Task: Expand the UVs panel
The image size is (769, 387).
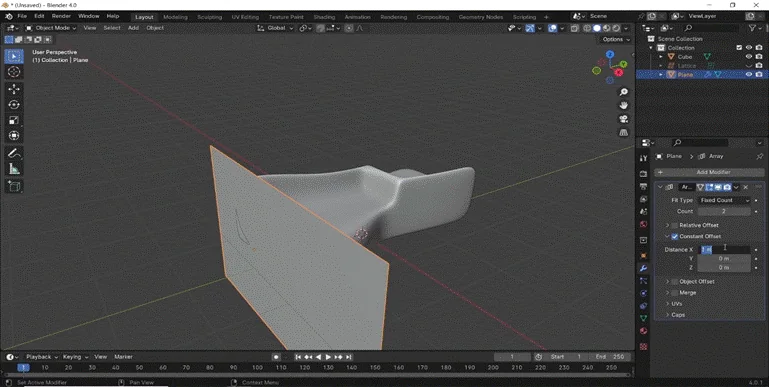Action: click(677, 304)
